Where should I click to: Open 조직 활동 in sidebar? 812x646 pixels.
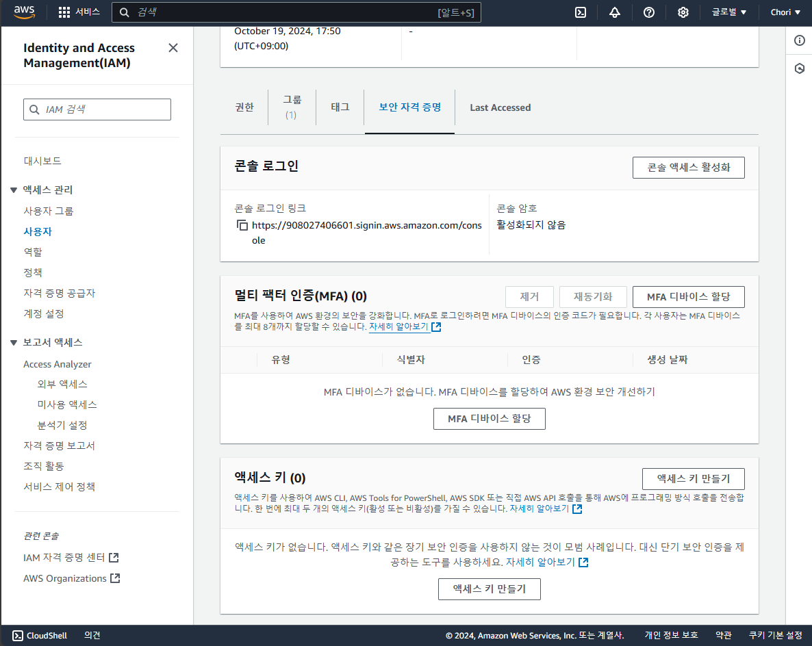click(x=44, y=467)
